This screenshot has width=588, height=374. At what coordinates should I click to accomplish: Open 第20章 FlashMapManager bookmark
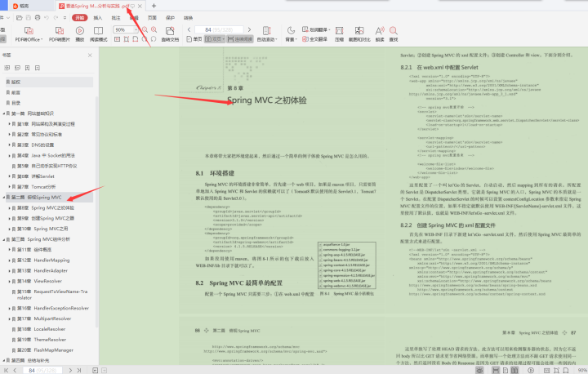pyautogui.click(x=45, y=350)
